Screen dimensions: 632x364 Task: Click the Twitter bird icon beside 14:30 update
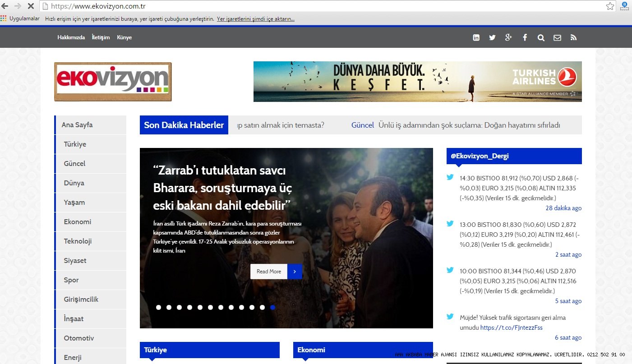[450, 176]
